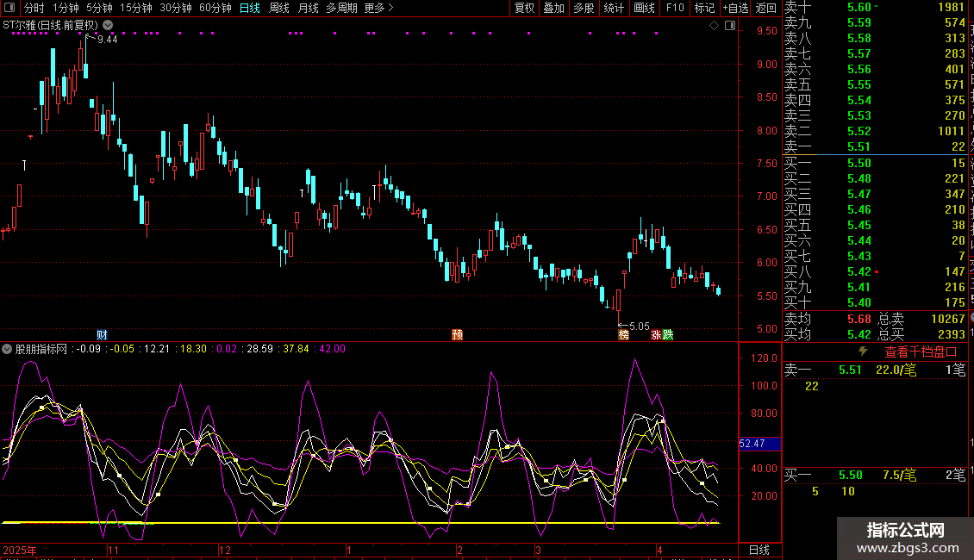974x560 pixels.
Task: Click the lightning bolt icon beside 查看千档盘口
Action: click(863, 352)
